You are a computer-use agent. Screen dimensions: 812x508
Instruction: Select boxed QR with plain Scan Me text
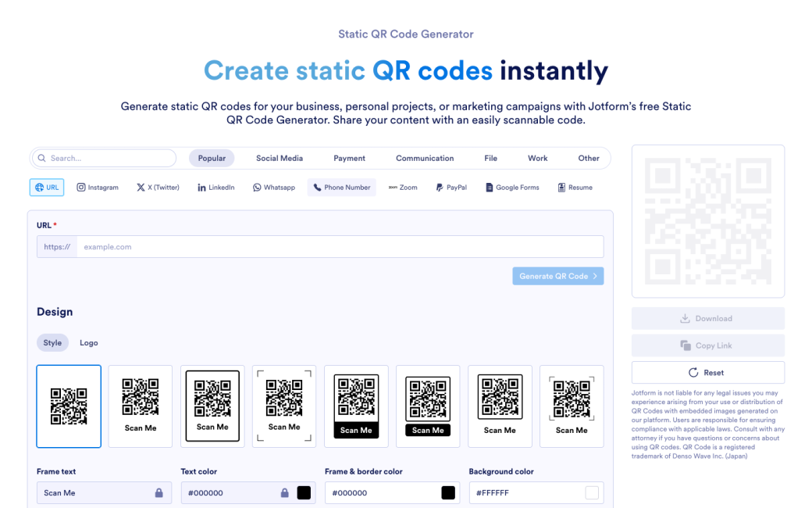(500, 406)
